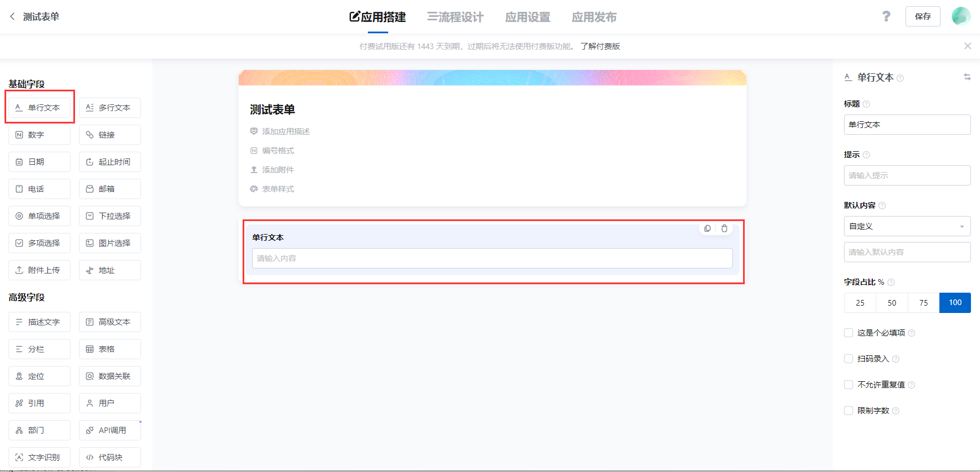
Task: Set field width ratio to 50
Action: [x=891, y=303]
